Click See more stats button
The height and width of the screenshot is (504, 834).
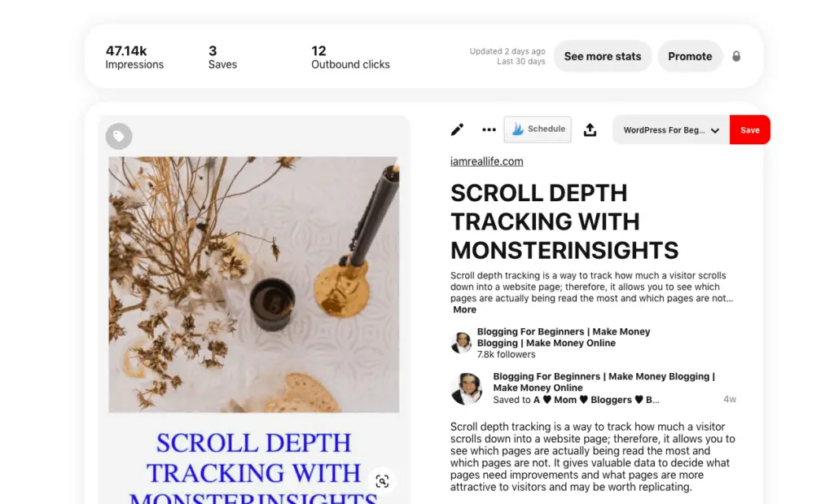[x=603, y=56]
